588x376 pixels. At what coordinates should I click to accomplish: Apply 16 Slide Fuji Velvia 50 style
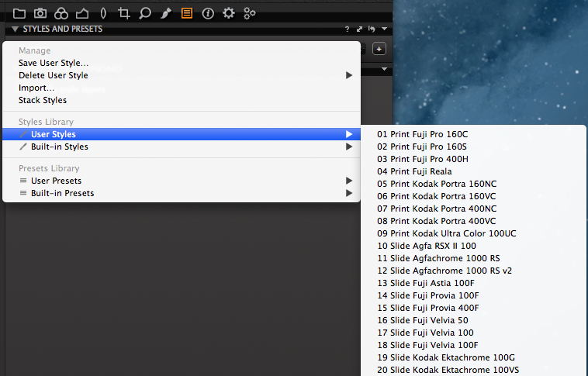(x=473, y=319)
